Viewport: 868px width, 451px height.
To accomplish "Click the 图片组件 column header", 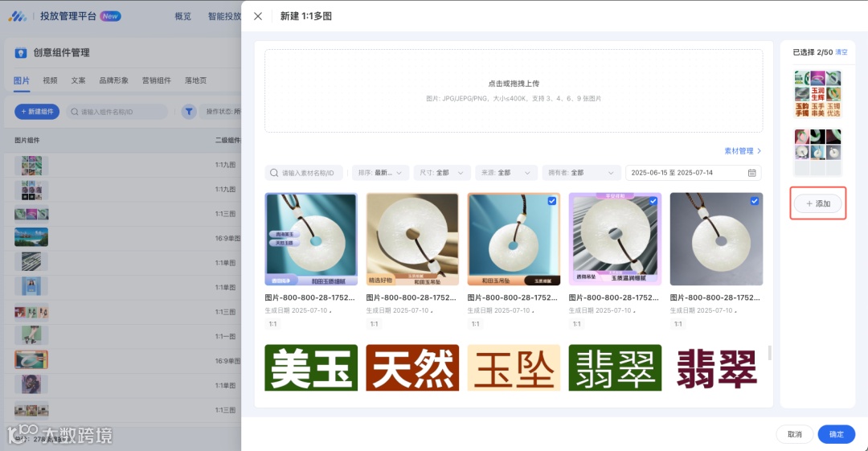I will 27,140.
